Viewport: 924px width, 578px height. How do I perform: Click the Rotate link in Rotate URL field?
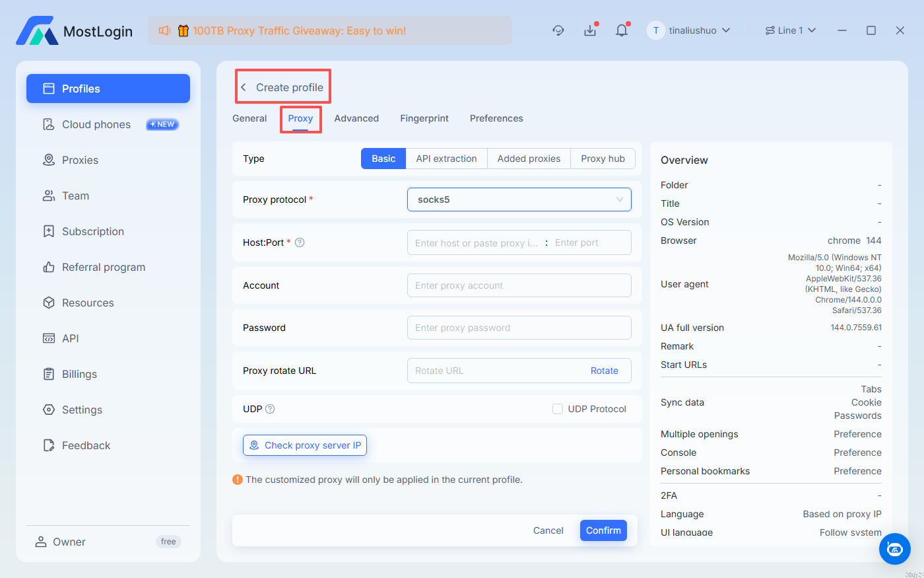pos(604,371)
